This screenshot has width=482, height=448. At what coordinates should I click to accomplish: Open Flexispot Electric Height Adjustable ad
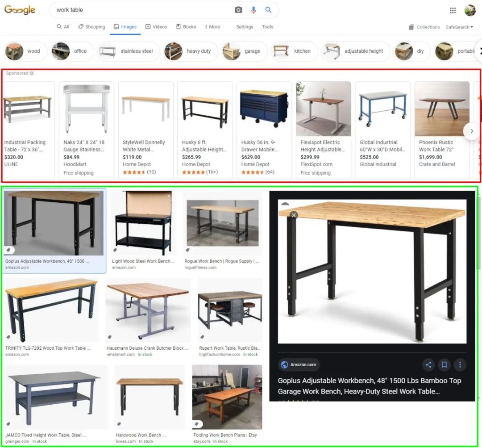pos(324,130)
